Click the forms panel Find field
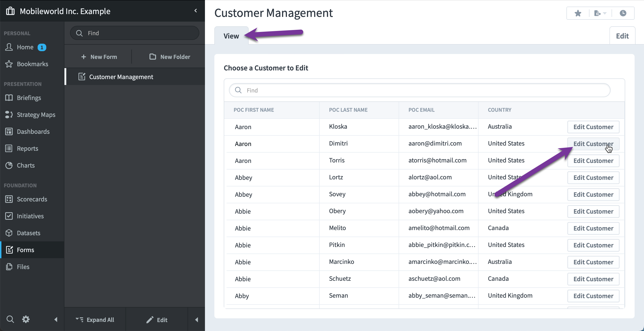644x331 pixels. pyautogui.click(x=134, y=33)
